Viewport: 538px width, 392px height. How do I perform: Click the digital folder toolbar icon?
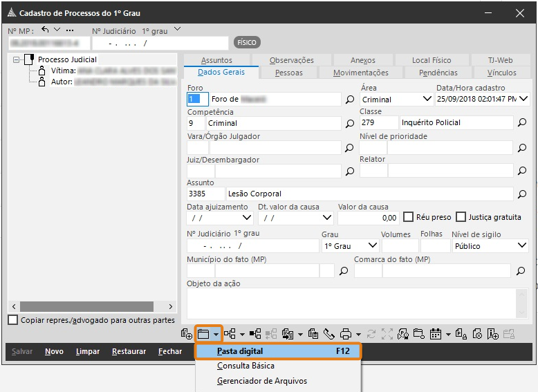(203, 334)
